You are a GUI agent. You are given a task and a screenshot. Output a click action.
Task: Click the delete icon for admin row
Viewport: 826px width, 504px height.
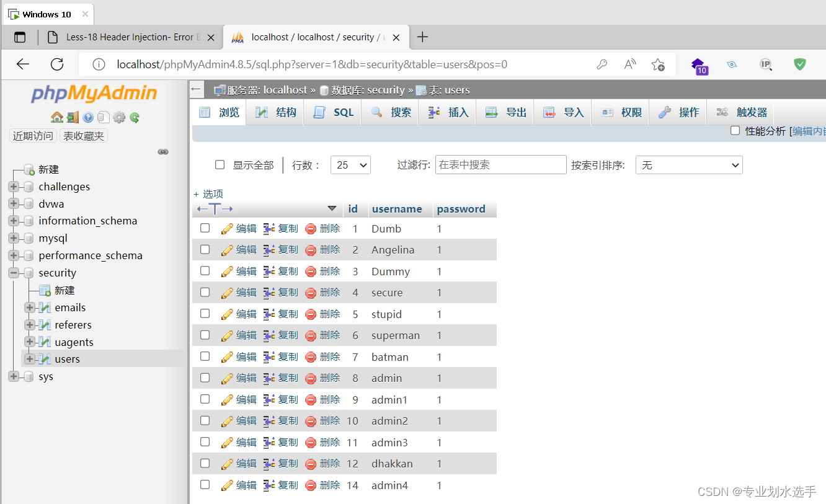click(311, 378)
